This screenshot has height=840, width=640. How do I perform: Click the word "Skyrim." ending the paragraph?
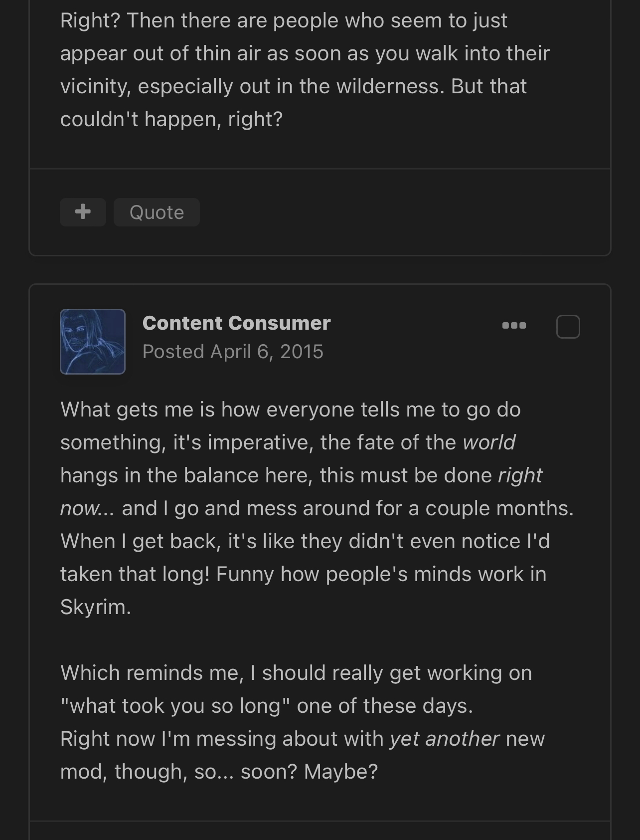[96, 607]
